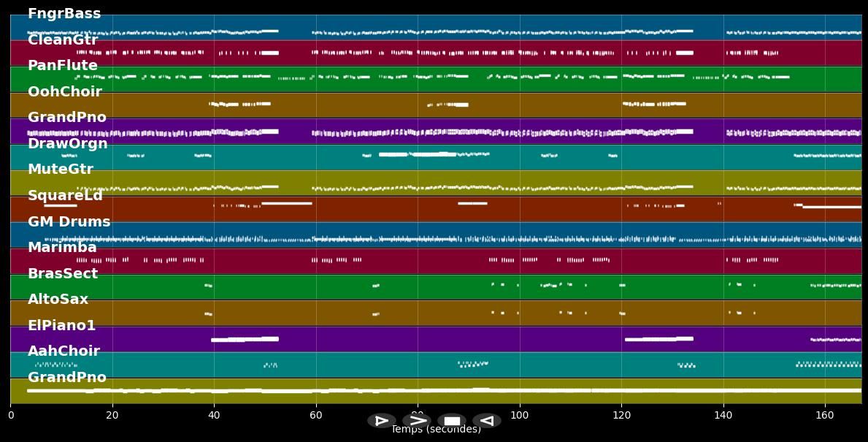
Task: Select the FngrBass track label
Action: coord(64,14)
